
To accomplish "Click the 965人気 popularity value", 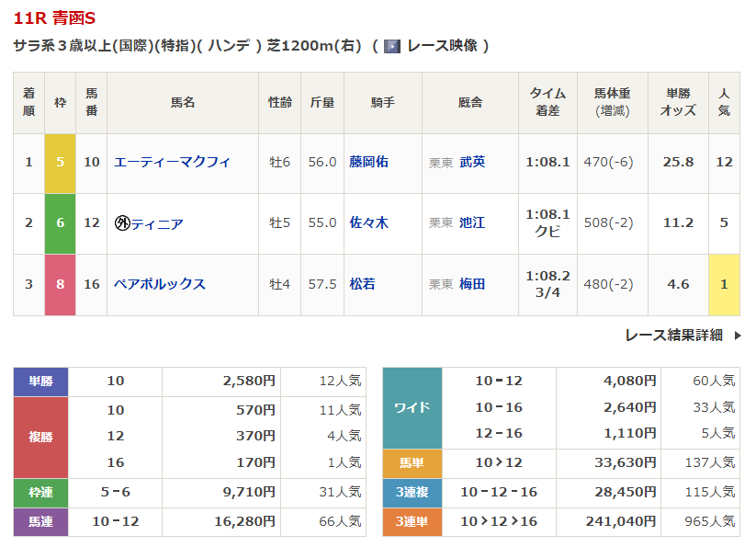I will tap(710, 522).
